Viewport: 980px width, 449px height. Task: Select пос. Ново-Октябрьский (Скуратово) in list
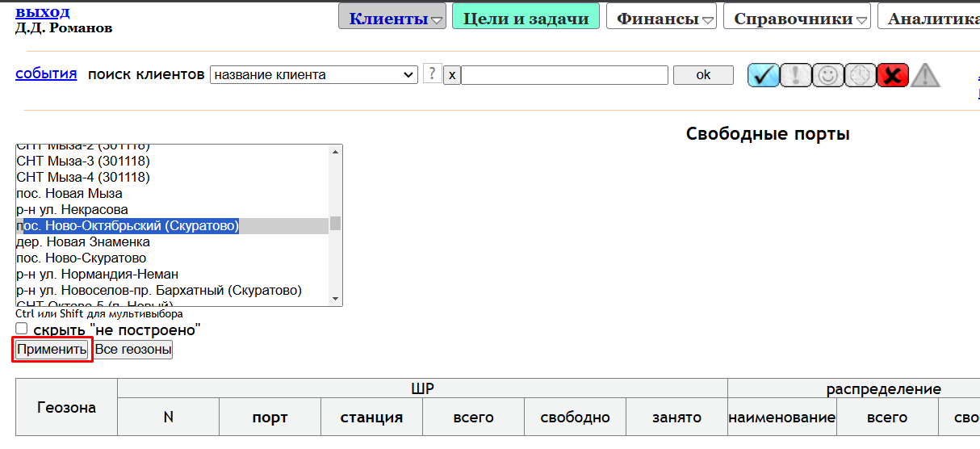172,225
